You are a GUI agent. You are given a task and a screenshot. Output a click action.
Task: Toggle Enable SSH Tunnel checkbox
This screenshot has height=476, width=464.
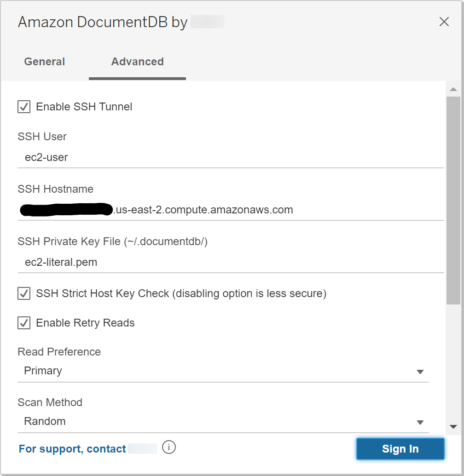tap(24, 107)
